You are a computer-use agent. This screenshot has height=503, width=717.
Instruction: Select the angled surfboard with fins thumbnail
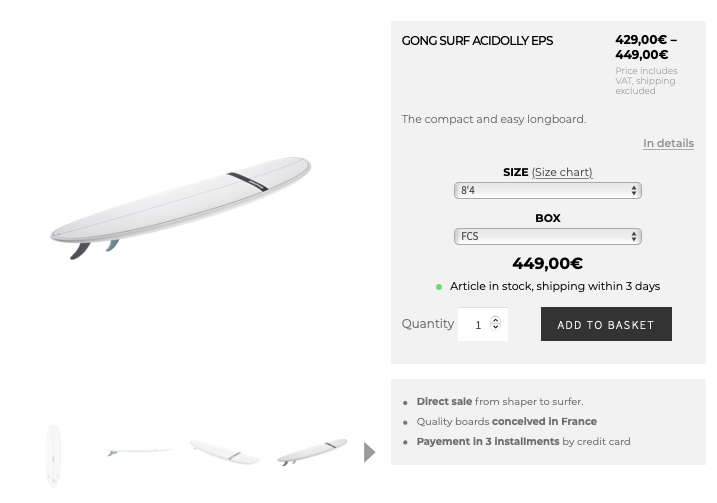(x=312, y=452)
